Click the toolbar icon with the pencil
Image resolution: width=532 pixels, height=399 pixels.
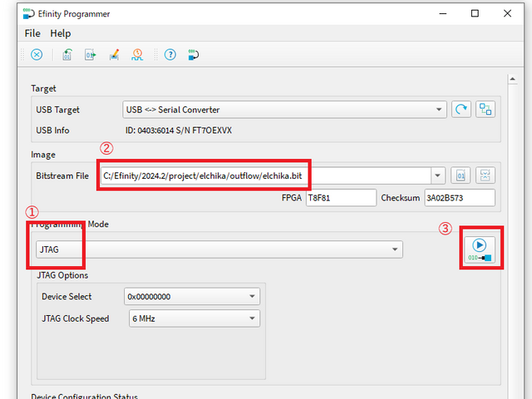click(114, 55)
